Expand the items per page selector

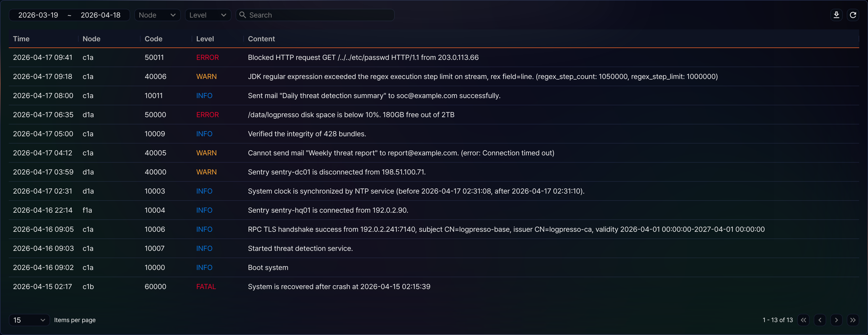tap(29, 320)
